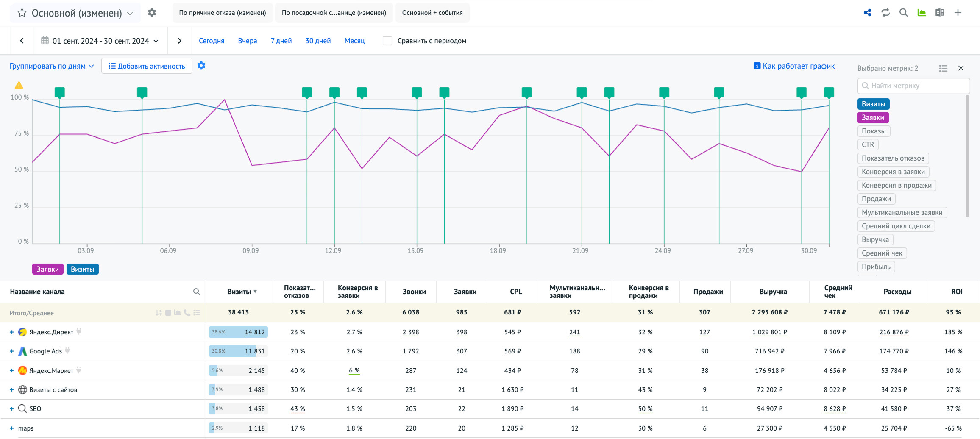Toggle the 'Показы' metric on the chart

click(x=873, y=131)
